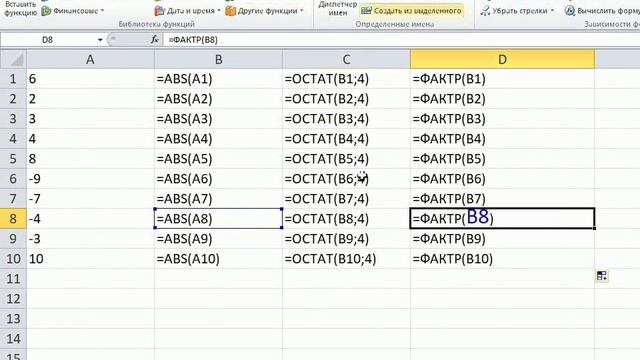Click the fx insert function icon
The width and height of the screenshot is (640, 360).
point(155,40)
